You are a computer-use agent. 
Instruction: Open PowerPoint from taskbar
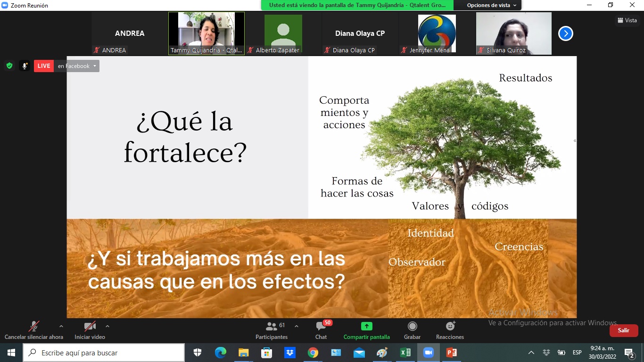[451, 353]
